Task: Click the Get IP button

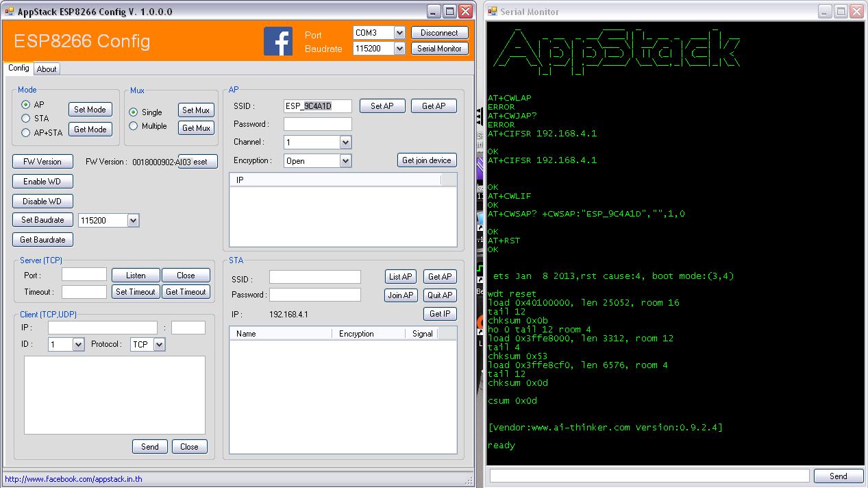Action: click(x=440, y=314)
